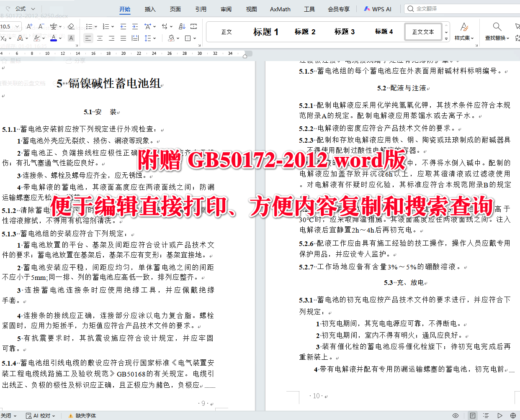Screen dimensions: 520x420
Task: Toggle show/hide paragraph marks icon
Action: 193,26
